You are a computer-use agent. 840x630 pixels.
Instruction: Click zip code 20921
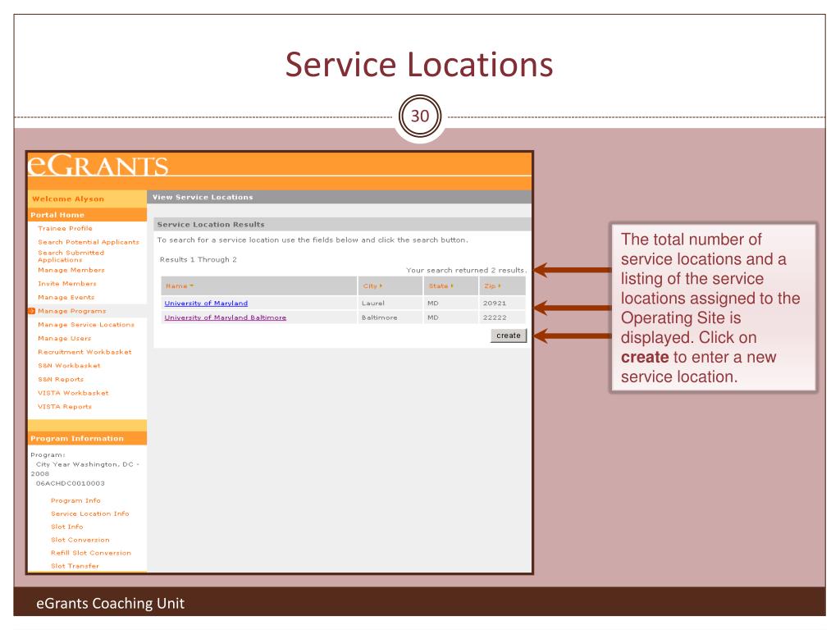point(495,304)
